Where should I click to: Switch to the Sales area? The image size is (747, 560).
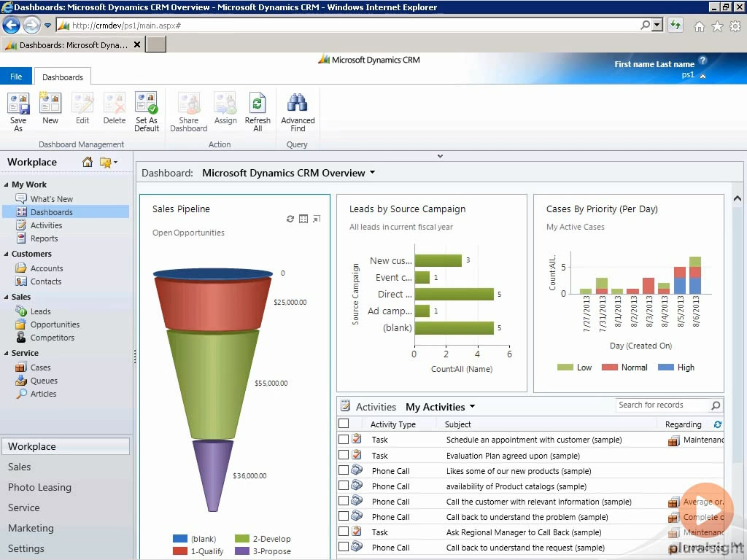point(19,467)
